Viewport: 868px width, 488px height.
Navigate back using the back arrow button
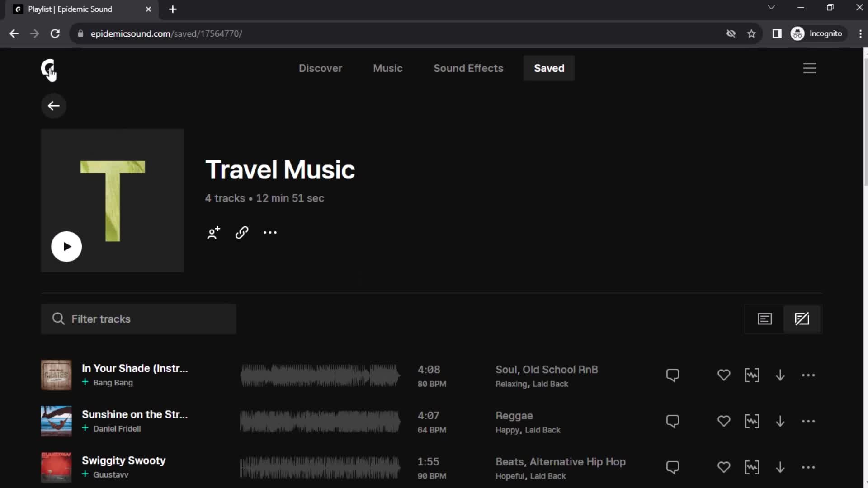pyautogui.click(x=53, y=105)
